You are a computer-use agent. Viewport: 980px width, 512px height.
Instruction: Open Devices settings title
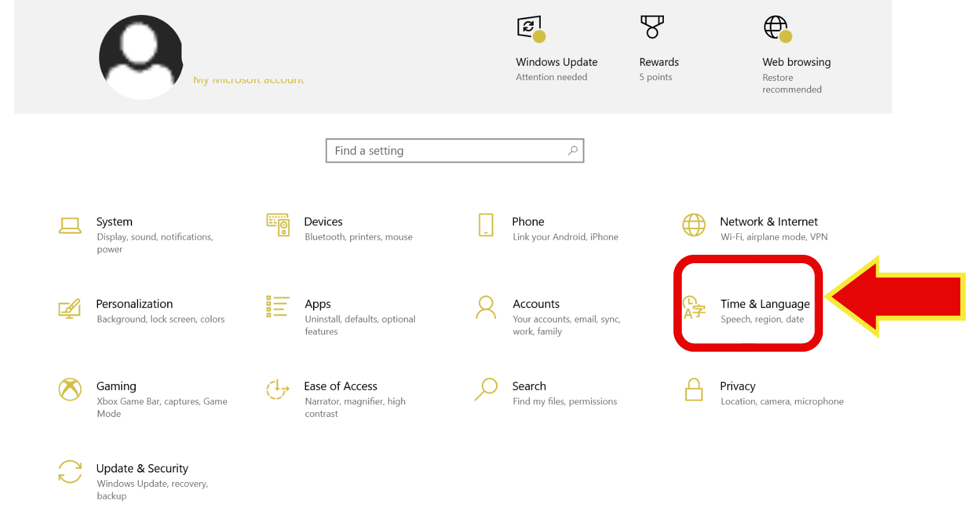click(323, 222)
